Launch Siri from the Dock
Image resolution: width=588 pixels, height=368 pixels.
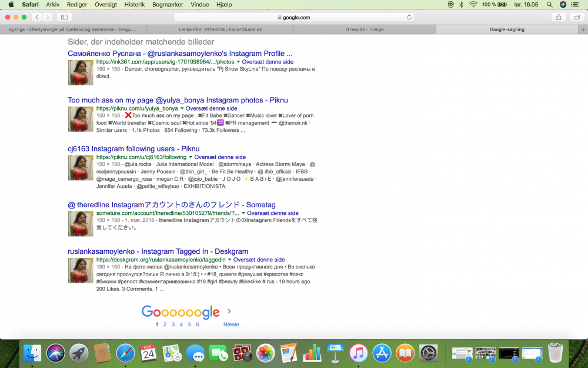[x=55, y=353]
